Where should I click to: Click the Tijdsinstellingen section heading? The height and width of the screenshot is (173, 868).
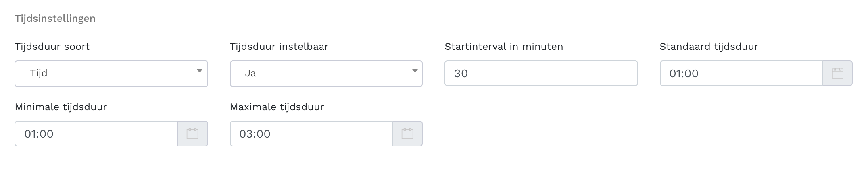[55, 19]
